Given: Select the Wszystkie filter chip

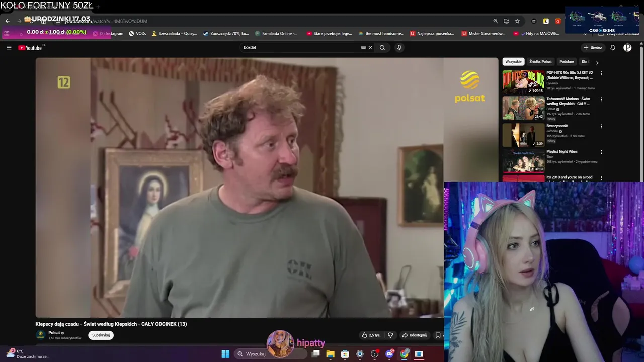Looking at the screenshot, I should 513,62.
